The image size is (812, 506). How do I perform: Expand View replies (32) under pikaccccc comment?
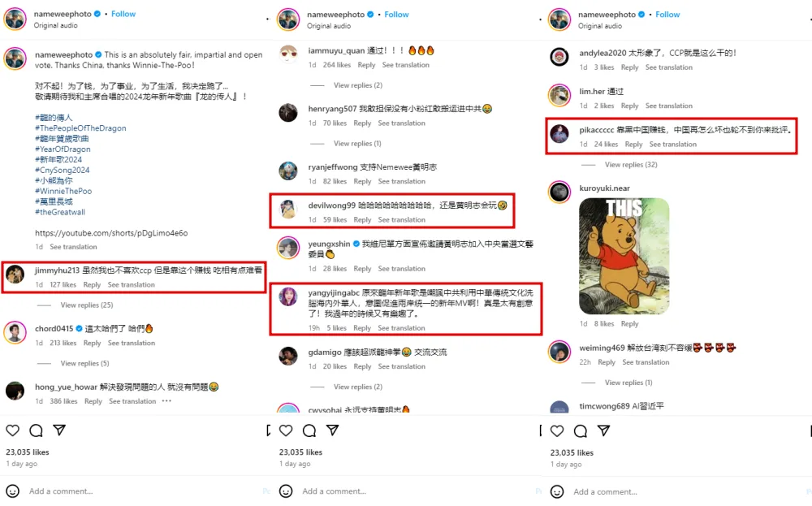coord(631,165)
